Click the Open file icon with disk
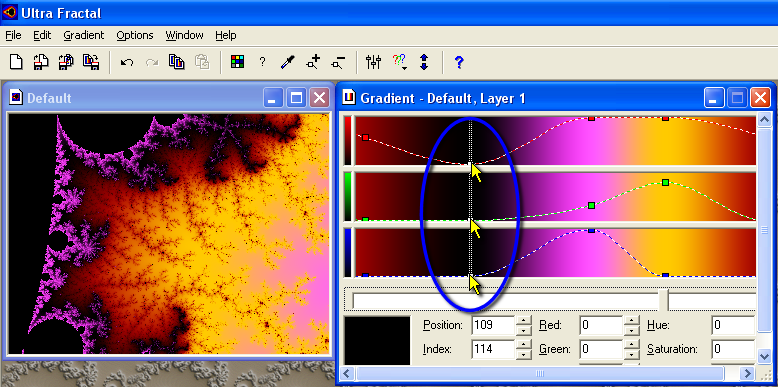 41,62
